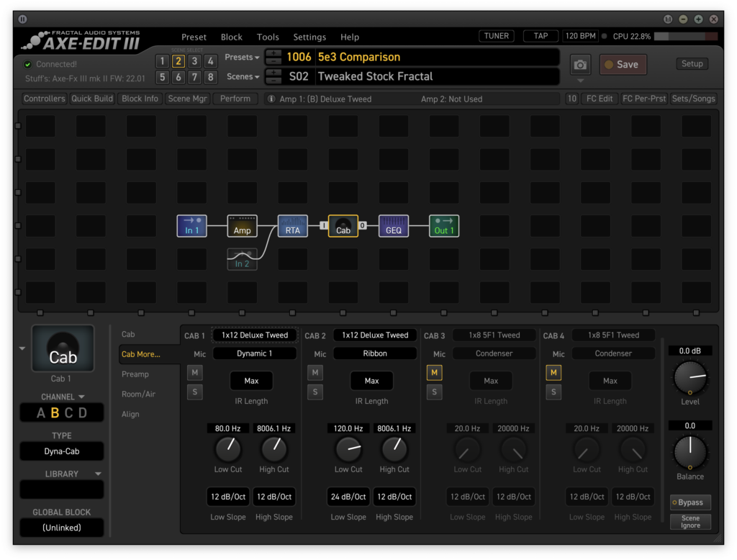The height and width of the screenshot is (560, 737).
Task: Unmute CAB 3
Action: [434, 373]
